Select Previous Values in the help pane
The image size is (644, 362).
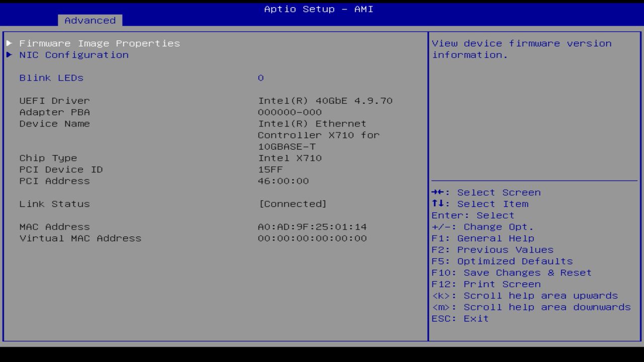coord(492,249)
